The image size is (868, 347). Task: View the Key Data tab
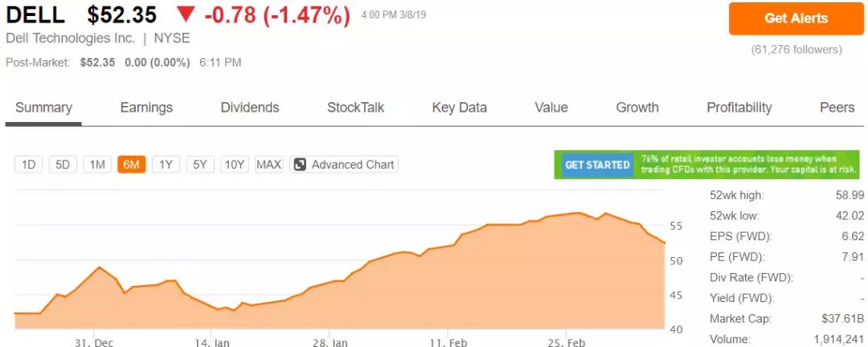[x=459, y=108]
